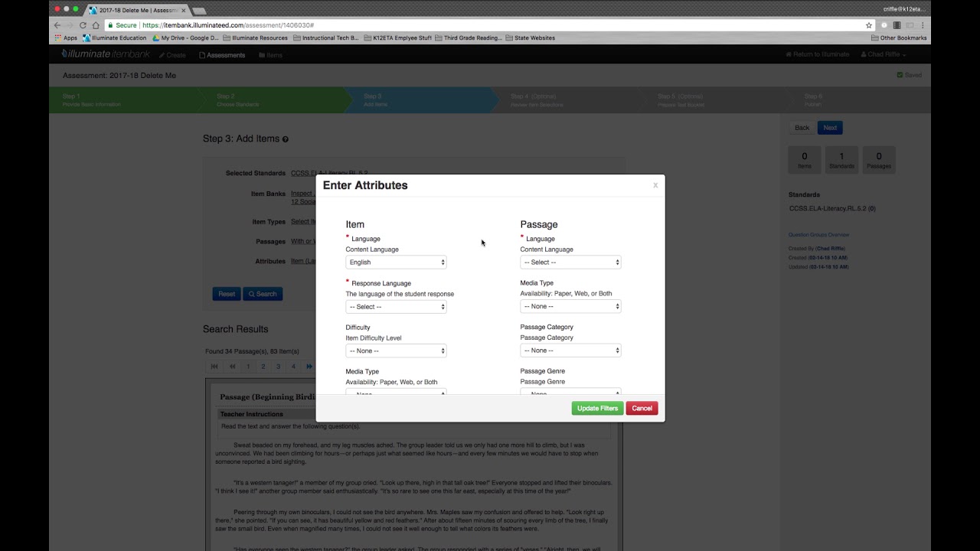Open the Create menu in the navbar
This screenshot has width=980, height=551.
pyautogui.click(x=172, y=55)
